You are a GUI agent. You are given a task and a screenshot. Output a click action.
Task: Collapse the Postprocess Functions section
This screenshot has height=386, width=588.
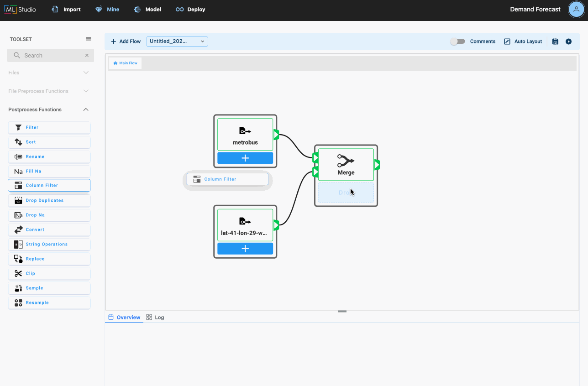49,110
